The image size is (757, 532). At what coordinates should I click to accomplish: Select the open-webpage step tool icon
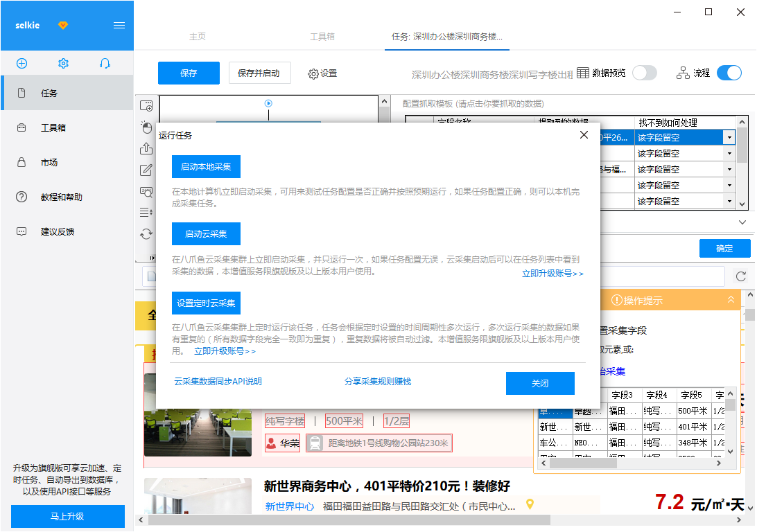(x=146, y=105)
